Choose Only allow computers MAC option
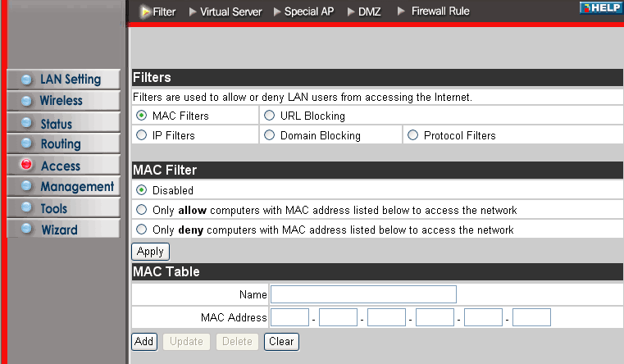 141,210
